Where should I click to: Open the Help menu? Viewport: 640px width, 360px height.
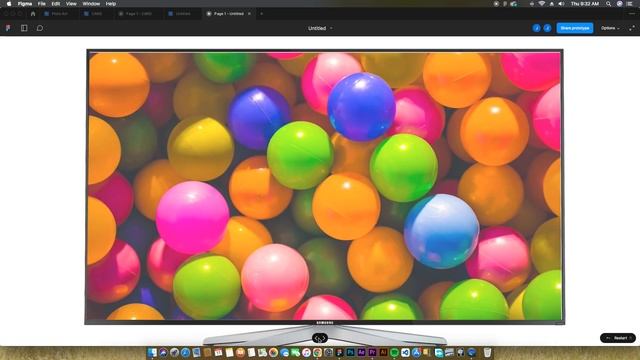click(111, 4)
